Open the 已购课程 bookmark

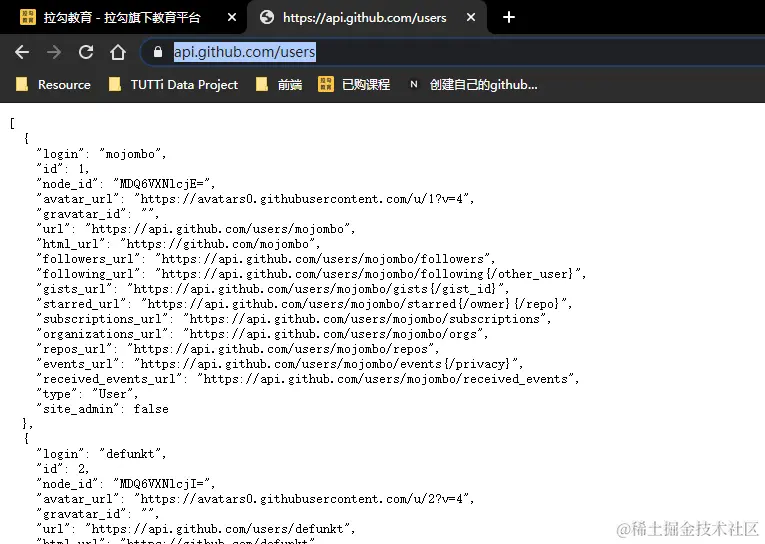click(354, 85)
